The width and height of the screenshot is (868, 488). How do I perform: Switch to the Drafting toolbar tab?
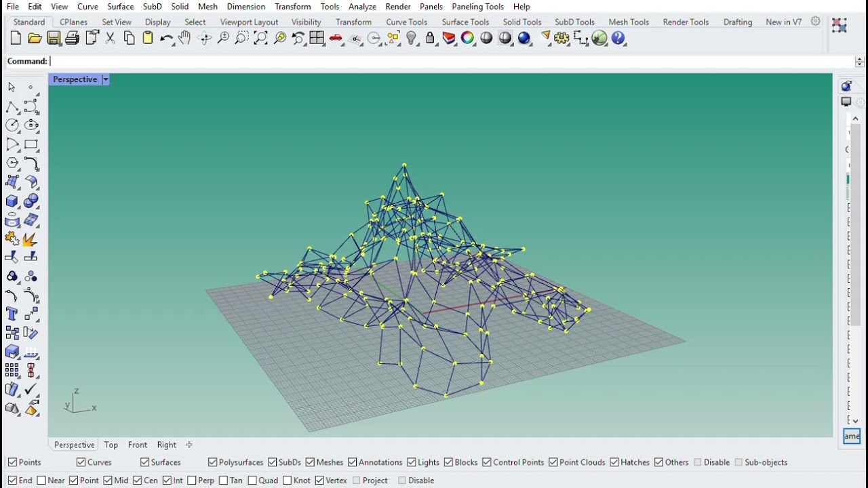(x=737, y=22)
